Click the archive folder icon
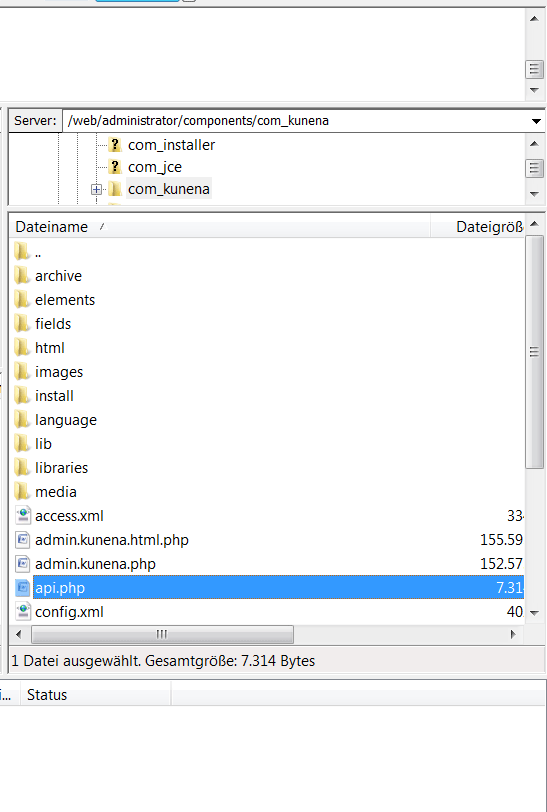Screen dimensions: 547x812 coord(22,276)
